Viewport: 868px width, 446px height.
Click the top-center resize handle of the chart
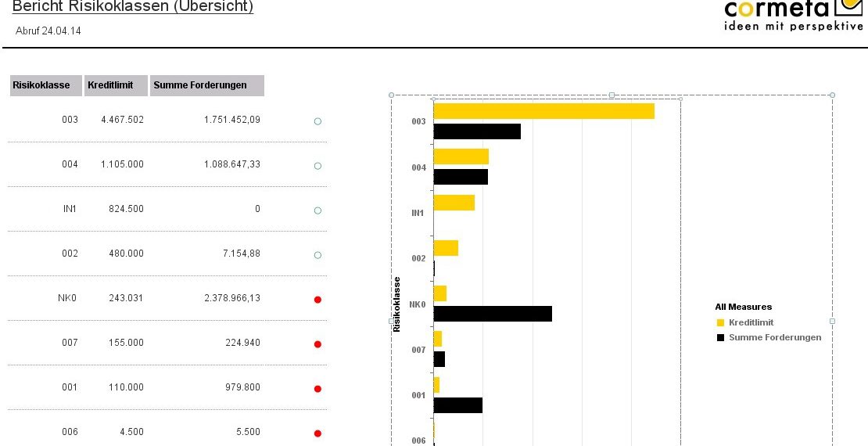point(612,95)
